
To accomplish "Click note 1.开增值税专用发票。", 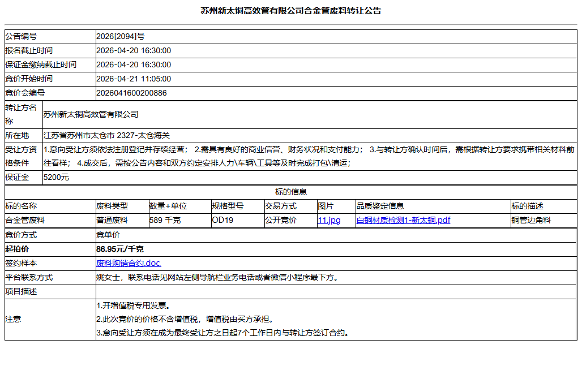I will [x=134, y=305].
